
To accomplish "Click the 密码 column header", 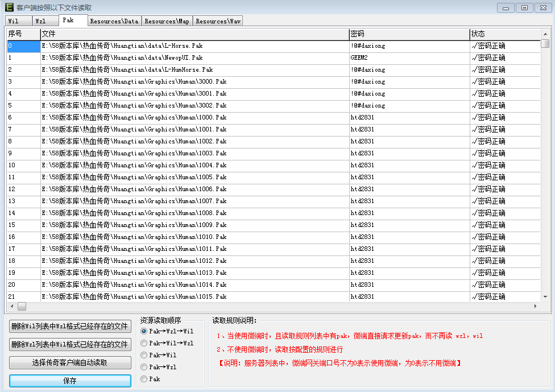I will click(409, 34).
